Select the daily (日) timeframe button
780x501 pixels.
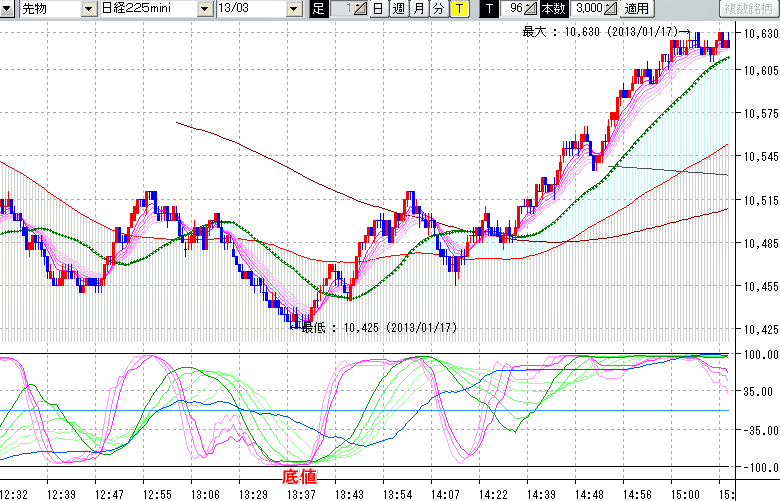pyautogui.click(x=377, y=9)
